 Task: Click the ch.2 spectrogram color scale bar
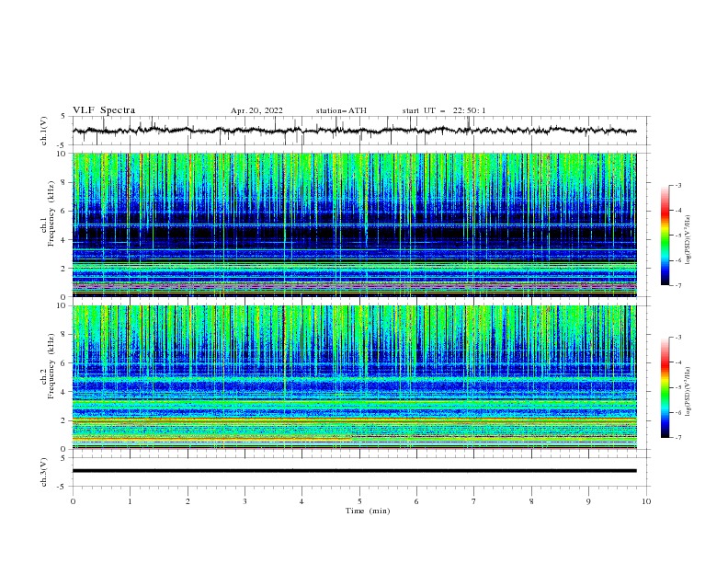[x=665, y=387]
